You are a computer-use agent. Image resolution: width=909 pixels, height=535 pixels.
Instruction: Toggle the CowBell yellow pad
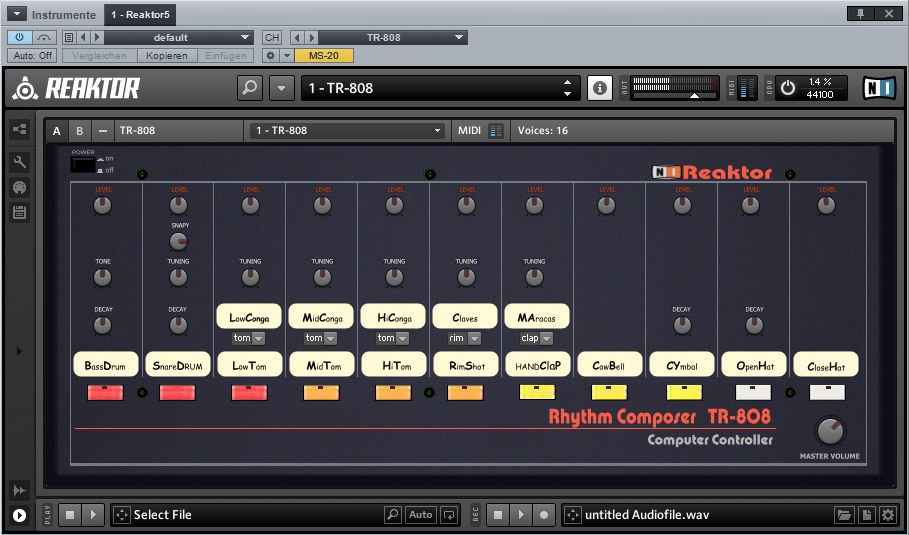tap(609, 392)
